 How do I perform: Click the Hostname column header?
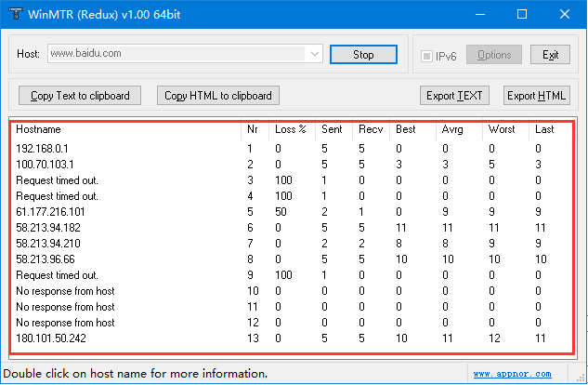[38, 129]
